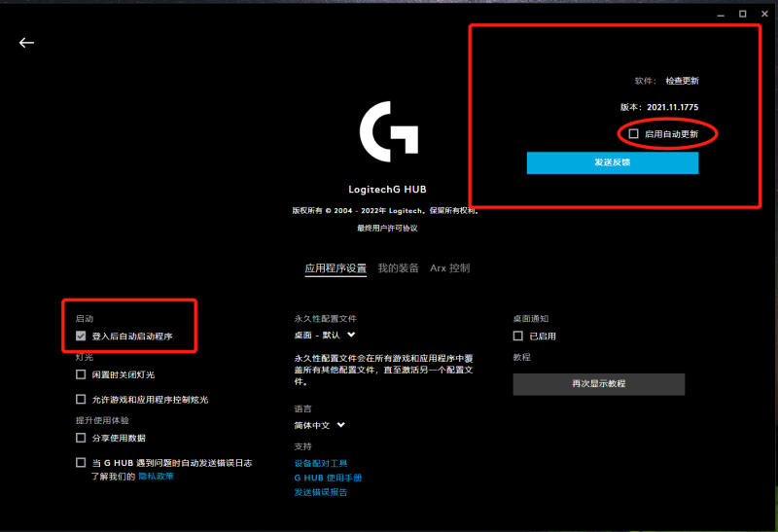This screenshot has width=778, height=532.
Task: Tick the 分享使用数据 checkbox
Action: pos(81,438)
